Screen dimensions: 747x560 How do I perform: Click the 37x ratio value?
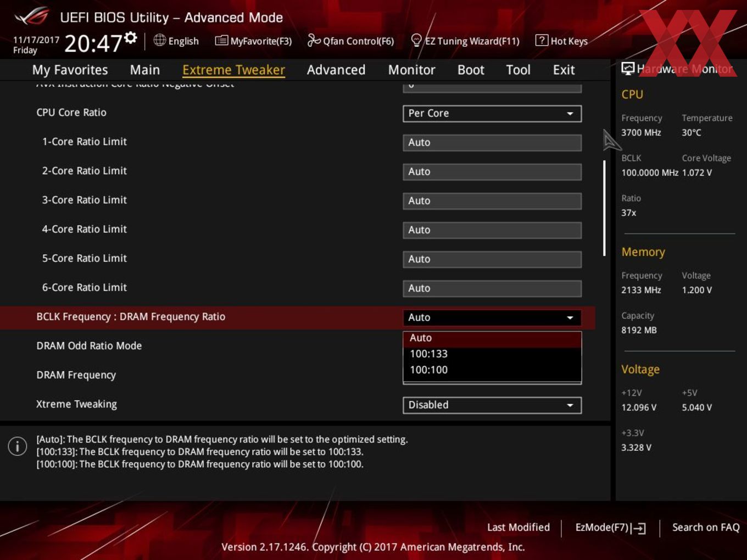coord(629,212)
